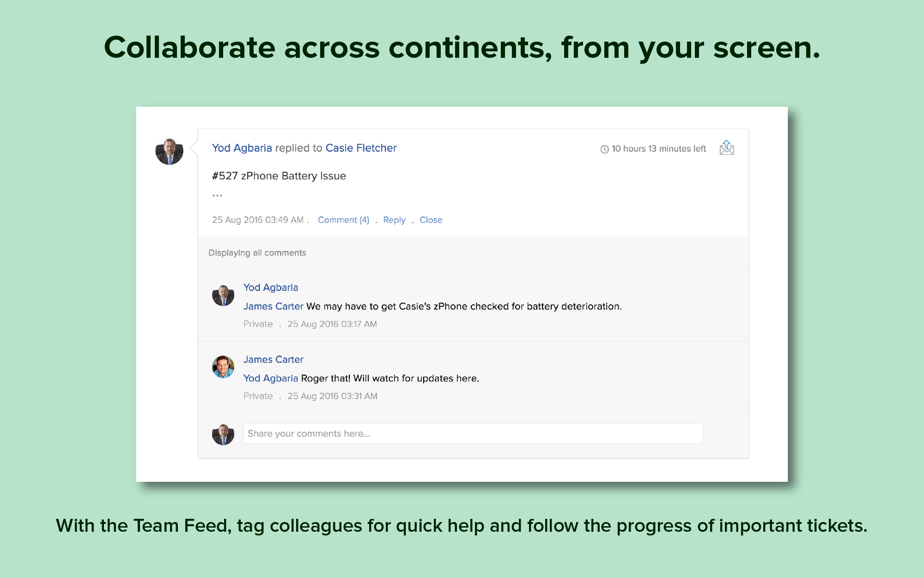Click the email/notification icon top right

click(726, 148)
